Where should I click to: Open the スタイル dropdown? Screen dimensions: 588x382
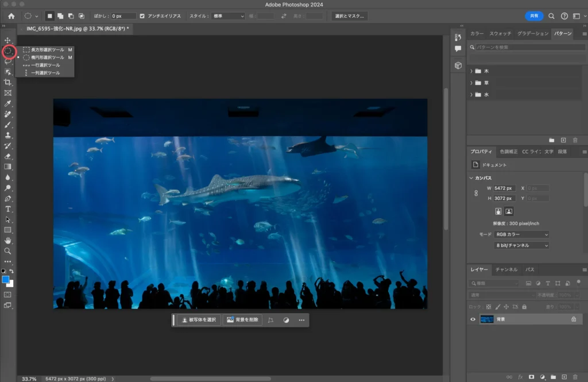[229, 16]
